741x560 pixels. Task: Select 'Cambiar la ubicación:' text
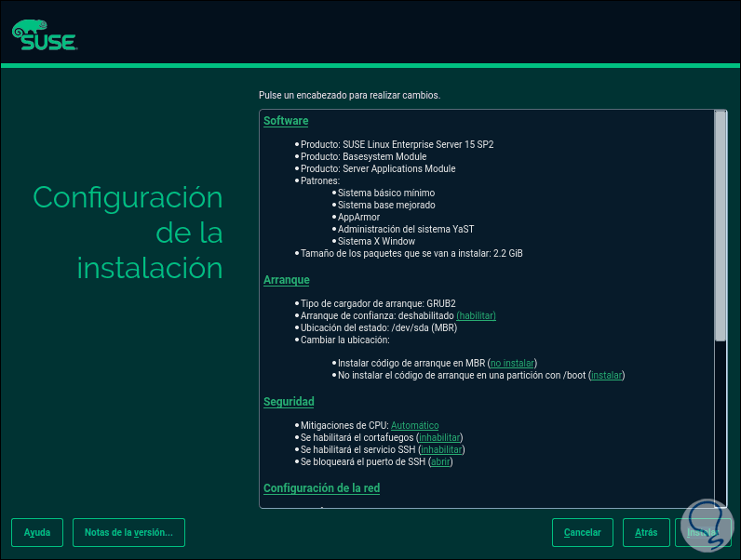345,340
